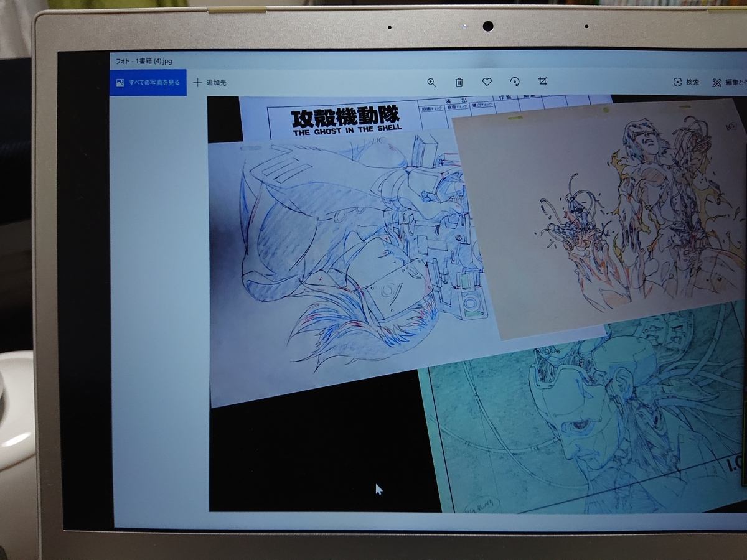Click the plus icon beside '追加先'
Image resolution: width=747 pixels, height=560 pixels.
[197, 82]
